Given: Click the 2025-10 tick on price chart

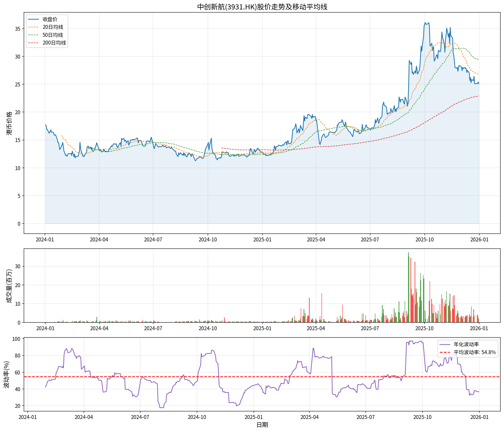Looking at the screenshot, I should coord(424,240).
